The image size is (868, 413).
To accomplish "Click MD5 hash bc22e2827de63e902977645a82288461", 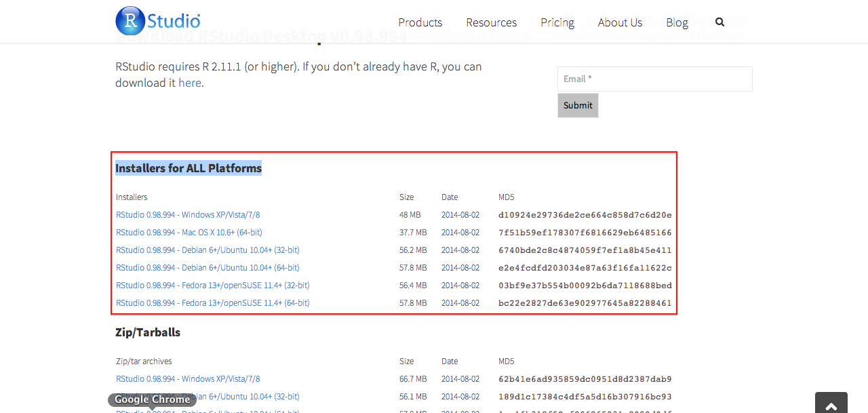I will (x=585, y=303).
